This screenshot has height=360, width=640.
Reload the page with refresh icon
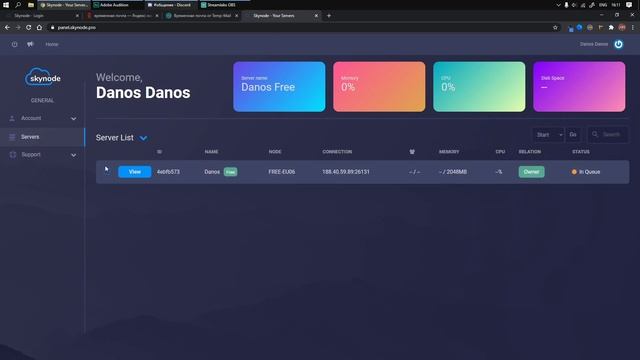pyautogui.click(x=29, y=27)
